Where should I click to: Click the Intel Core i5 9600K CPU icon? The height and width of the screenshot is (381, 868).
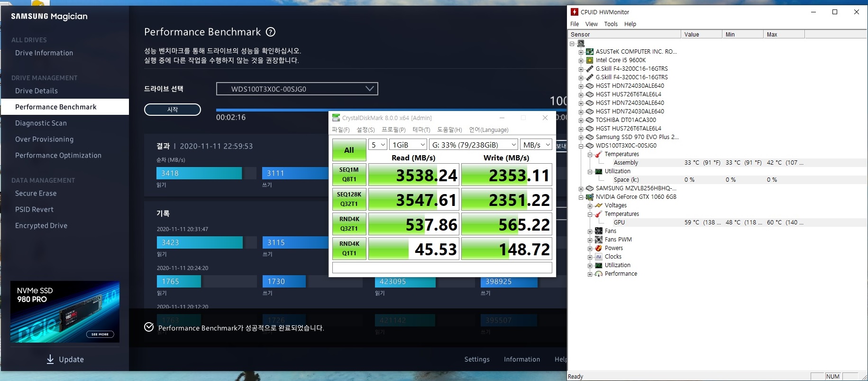click(590, 60)
